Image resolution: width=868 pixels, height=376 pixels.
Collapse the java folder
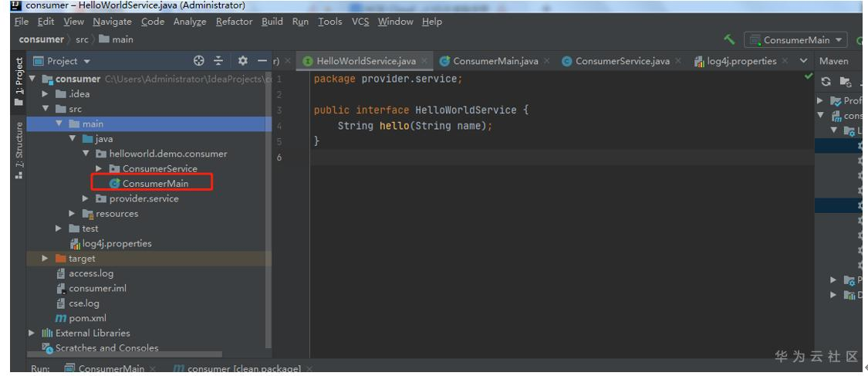click(x=73, y=138)
